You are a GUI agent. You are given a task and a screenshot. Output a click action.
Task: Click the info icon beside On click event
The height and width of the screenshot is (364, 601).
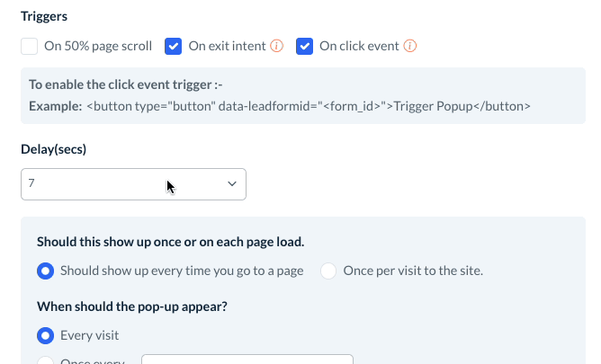410,46
